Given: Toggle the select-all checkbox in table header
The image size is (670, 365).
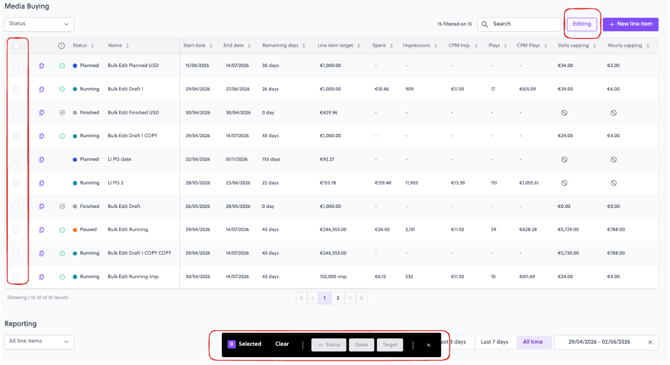Looking at the screenshot, I should pyautogui.click(x=16, y=46).
